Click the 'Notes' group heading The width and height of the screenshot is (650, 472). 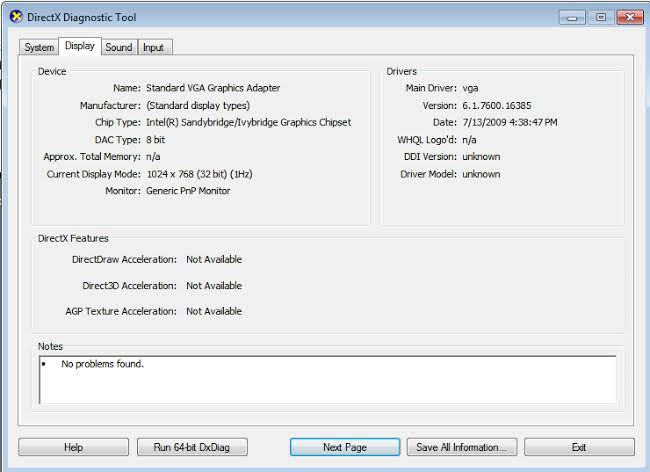50,346
